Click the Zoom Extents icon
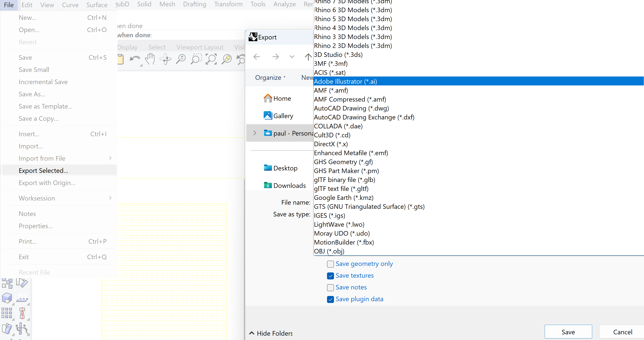This screenshot has height=340, width=644. [211, 59]
